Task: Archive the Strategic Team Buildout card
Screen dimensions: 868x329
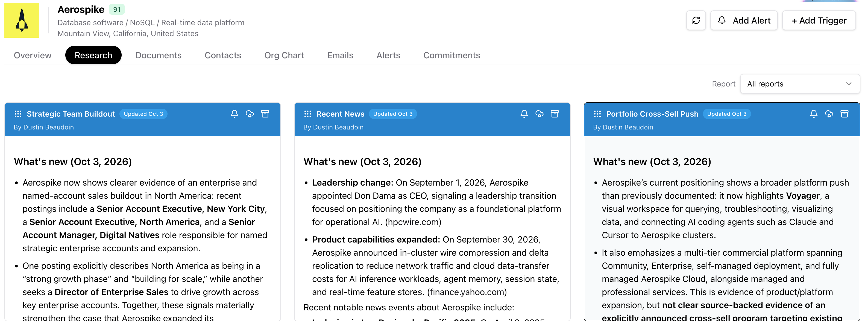Action: coord(265,114)
